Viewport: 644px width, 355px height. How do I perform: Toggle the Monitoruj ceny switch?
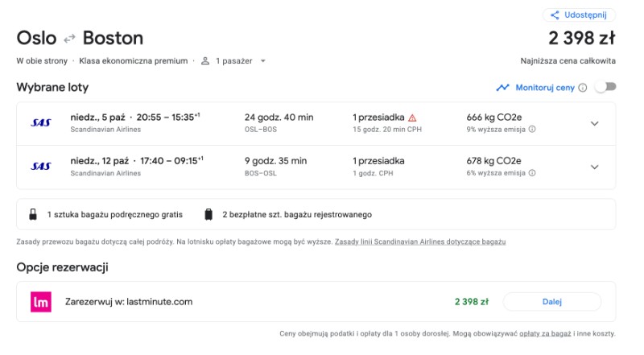pyautogui.click(x=606, y=87)
